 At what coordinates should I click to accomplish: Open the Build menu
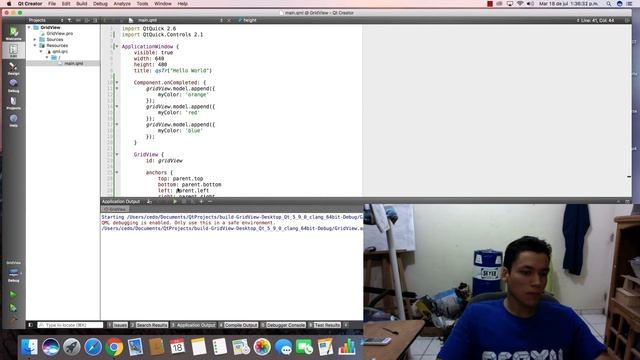coord(82,4)
